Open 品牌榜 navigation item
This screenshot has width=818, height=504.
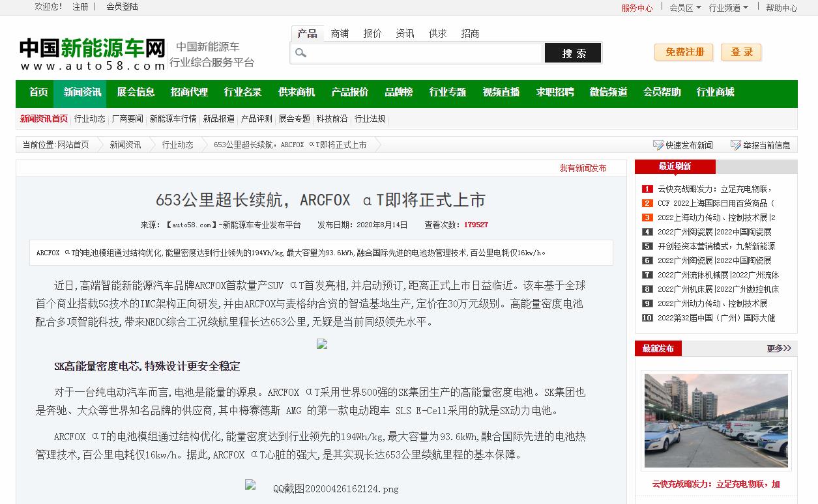(399, 92)
